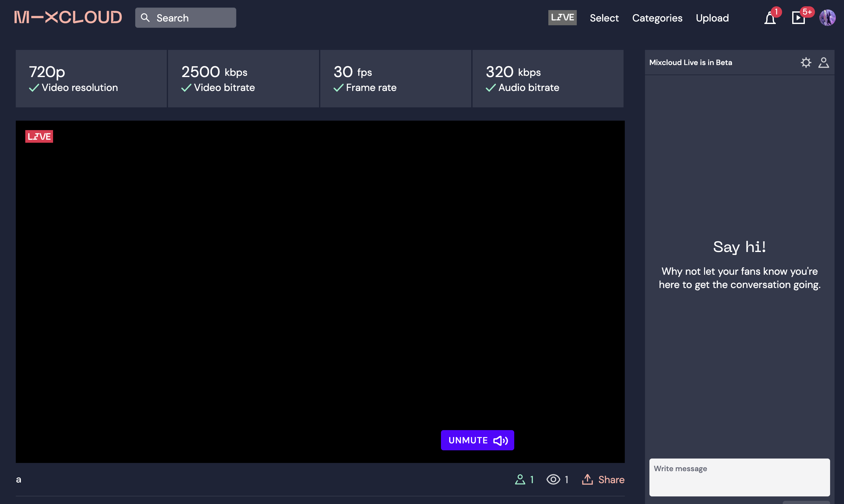Open the video queue icon with 5+ badge
Screen dimensions: 844x504
798,18
